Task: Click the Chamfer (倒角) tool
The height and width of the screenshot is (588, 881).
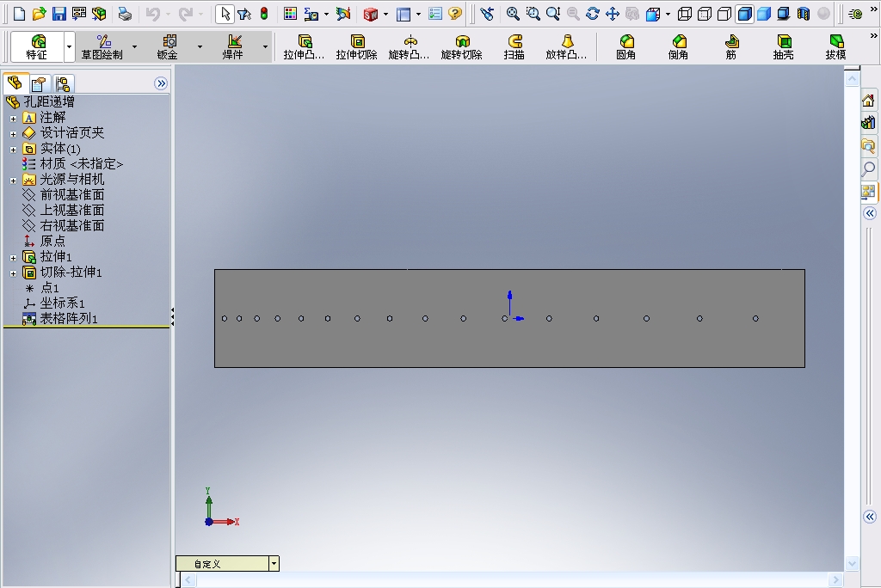Action: tap(678, 46)
